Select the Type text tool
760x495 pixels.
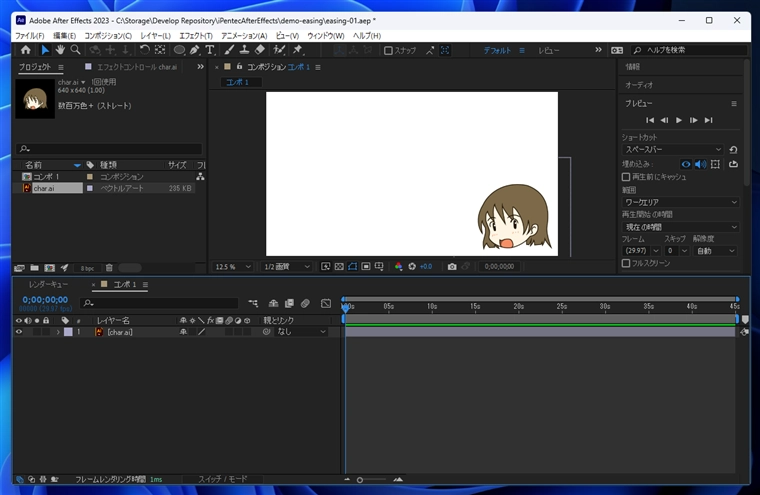210,50
